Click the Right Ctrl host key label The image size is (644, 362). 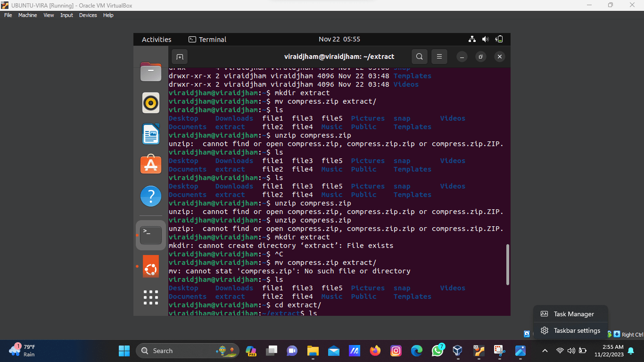[x=632, y=335]
